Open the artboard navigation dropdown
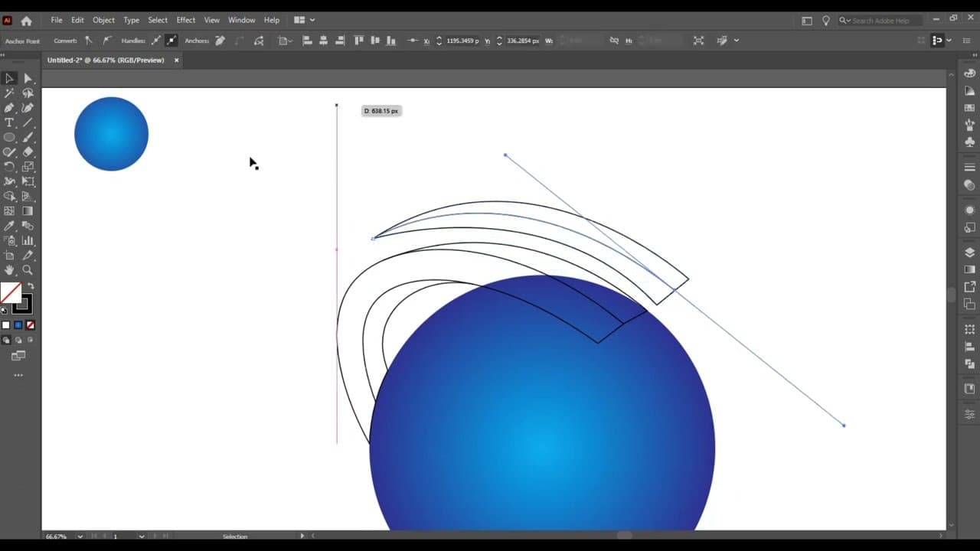The width and height of the screenshot is (980, 551). click(x=141, y=536)
